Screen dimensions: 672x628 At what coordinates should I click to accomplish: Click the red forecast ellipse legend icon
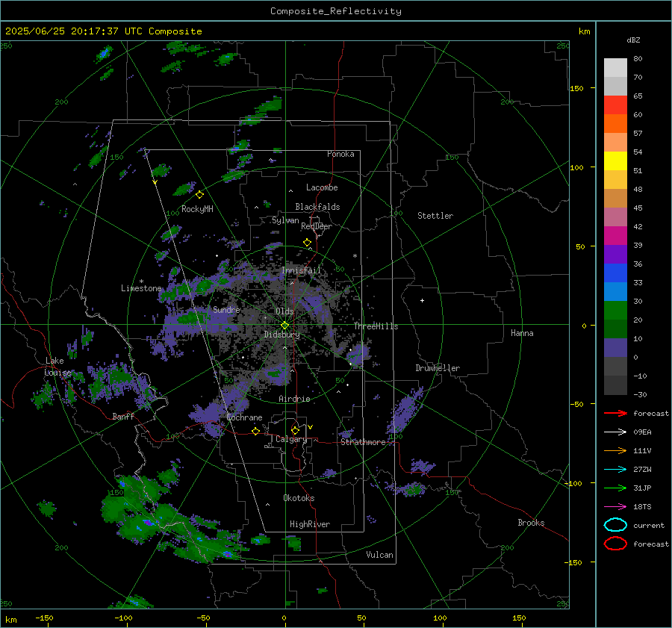(x=615, y=544)
